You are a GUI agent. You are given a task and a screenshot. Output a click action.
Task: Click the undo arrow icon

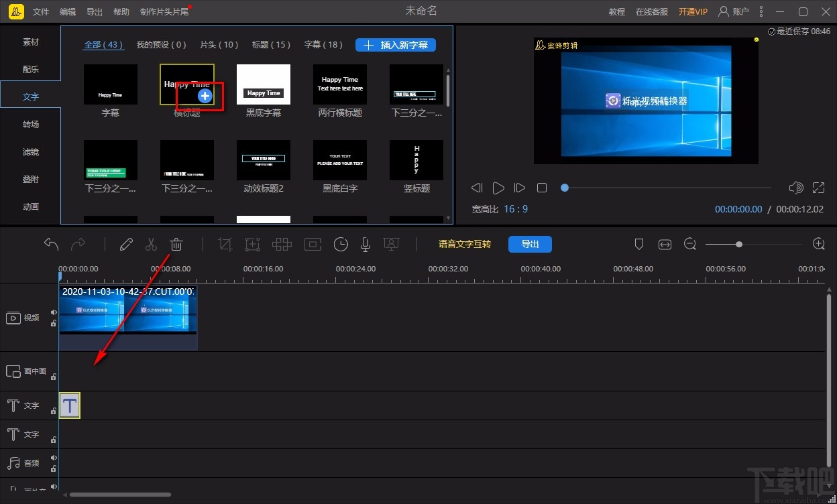pos(52,245)
